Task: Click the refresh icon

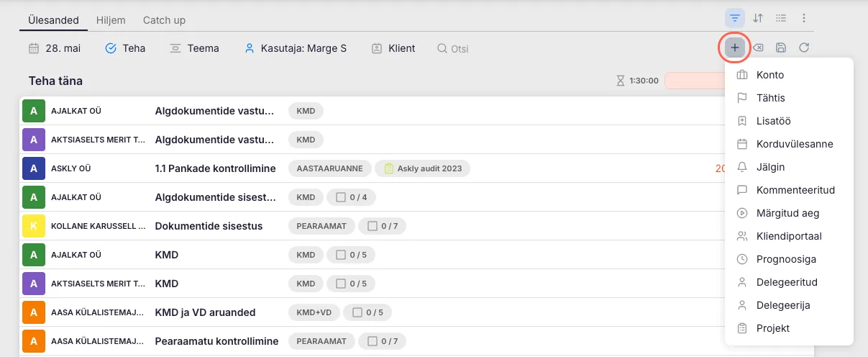Action: [804, 48]
